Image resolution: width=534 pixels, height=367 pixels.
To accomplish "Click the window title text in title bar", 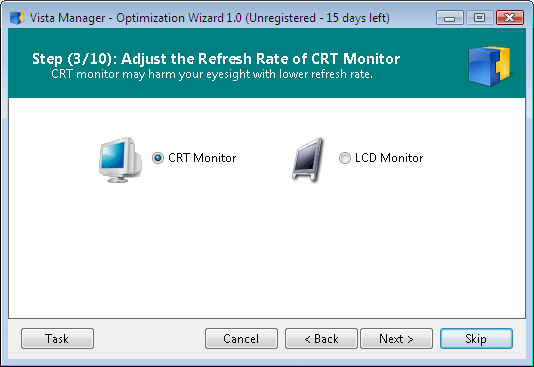I will click(x=209, y=18).
